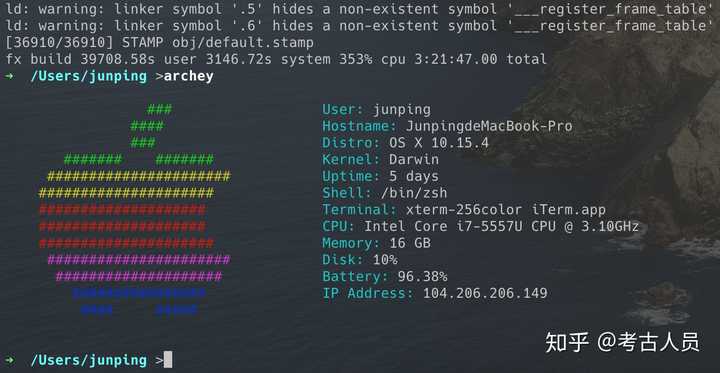
Task: Click the '/Users/junping' path before archey
Action: [x=89, y=76]
